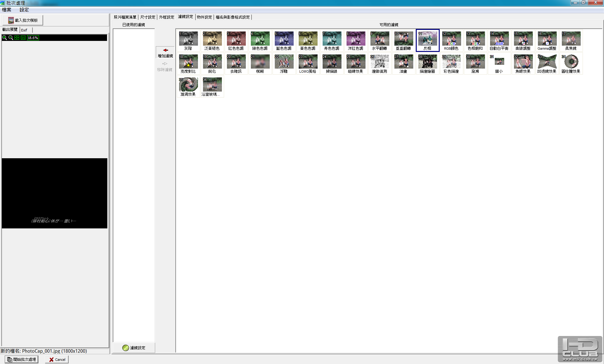Viewport: 604px width, 364px height.
Task: Select the 反相 invert filter
Action: coord(427,41)
